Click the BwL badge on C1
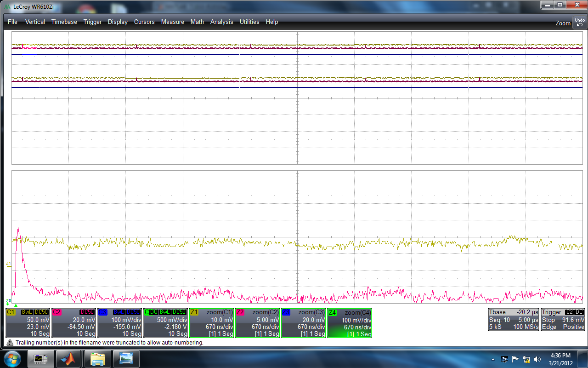This screenshot has height=368, width=588. pos(28,312)
